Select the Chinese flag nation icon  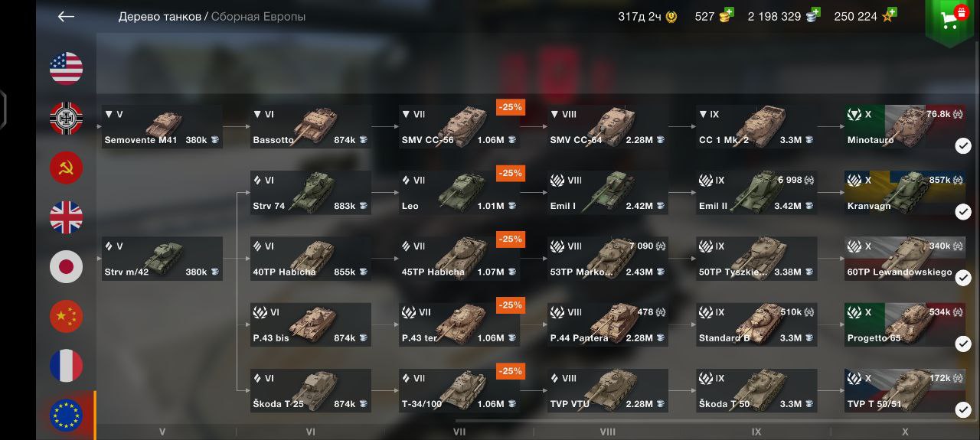tap(67, 316)
